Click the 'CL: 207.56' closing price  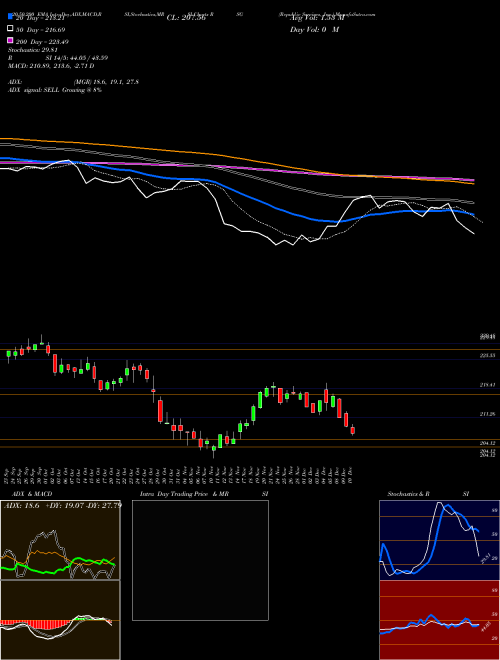(x=186, y=18)
